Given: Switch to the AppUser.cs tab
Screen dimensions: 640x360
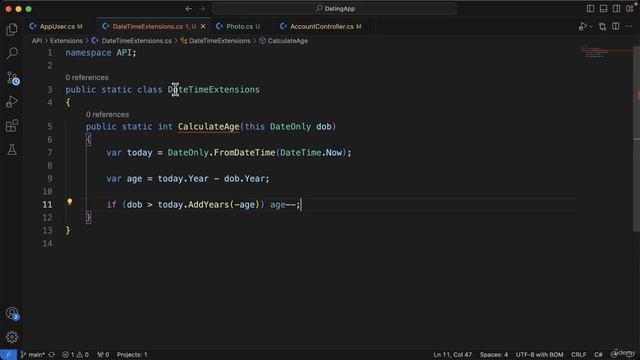Looking at the screenshot, I should click(57, 27).
